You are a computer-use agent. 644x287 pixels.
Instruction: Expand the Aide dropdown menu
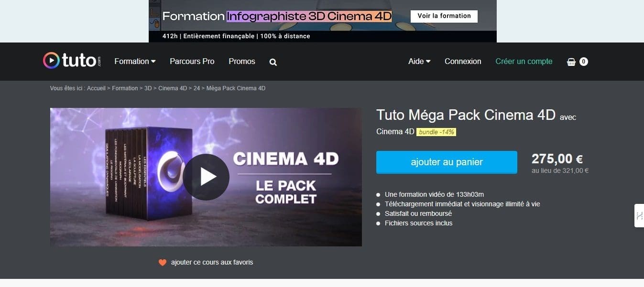(x=419, y=61)
